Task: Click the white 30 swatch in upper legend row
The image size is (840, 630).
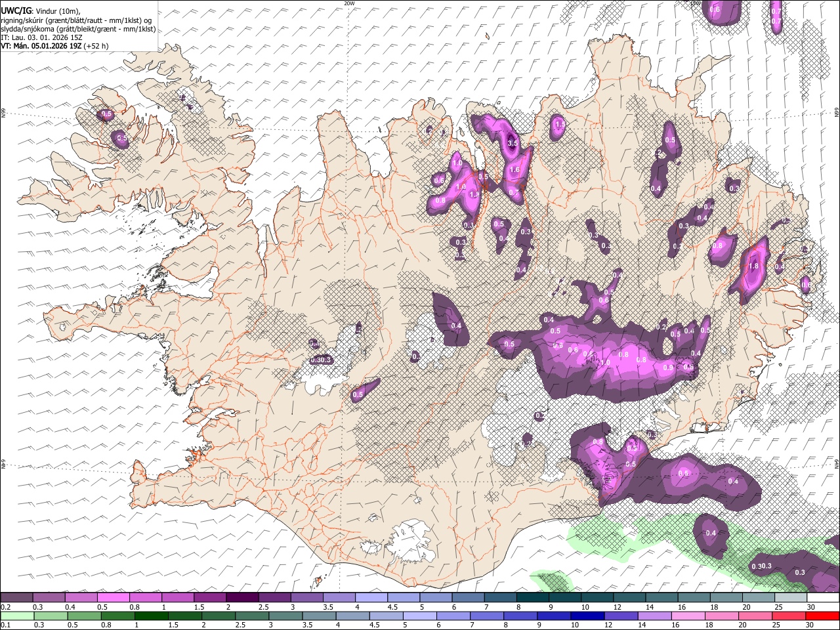Action: 824,597
